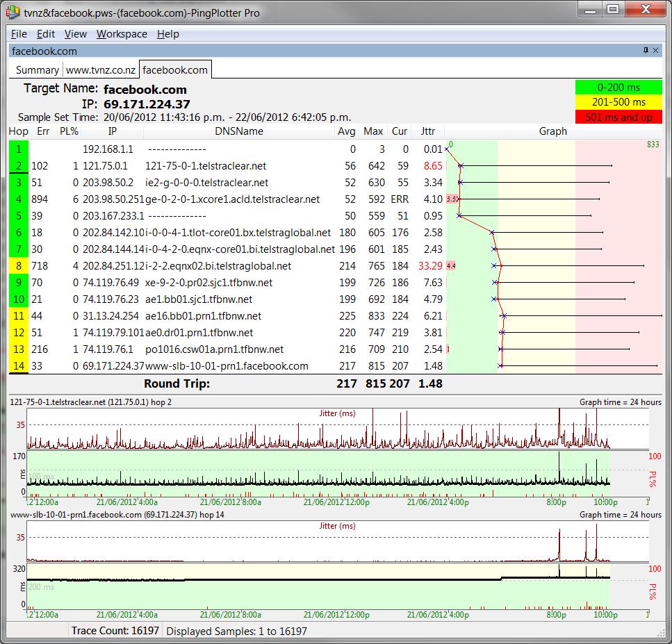Open the Edit menu
Image resolution: width=672 pixels, height=644 pixels.
point(46,34)
